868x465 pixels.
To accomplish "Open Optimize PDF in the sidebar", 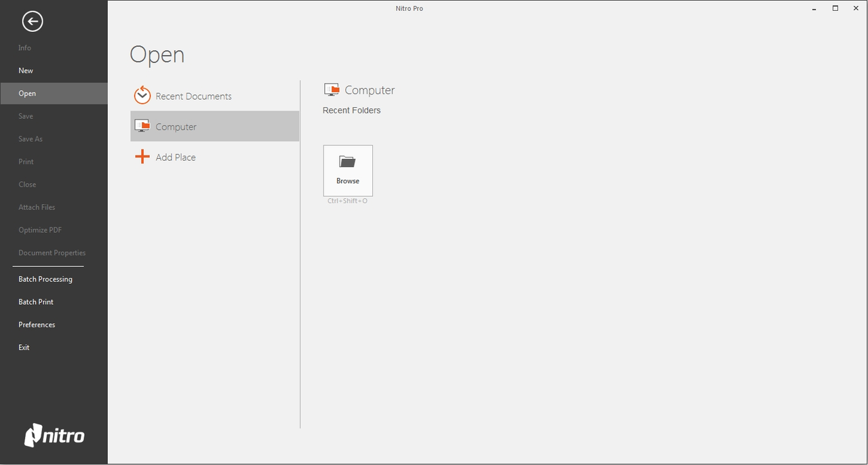I will pos(41,230).
